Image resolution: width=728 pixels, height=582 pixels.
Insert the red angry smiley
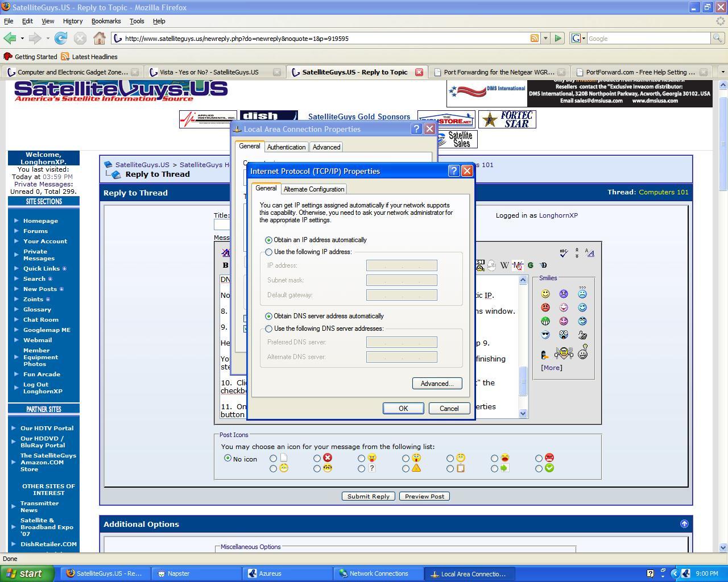click(x=545, y=307)
